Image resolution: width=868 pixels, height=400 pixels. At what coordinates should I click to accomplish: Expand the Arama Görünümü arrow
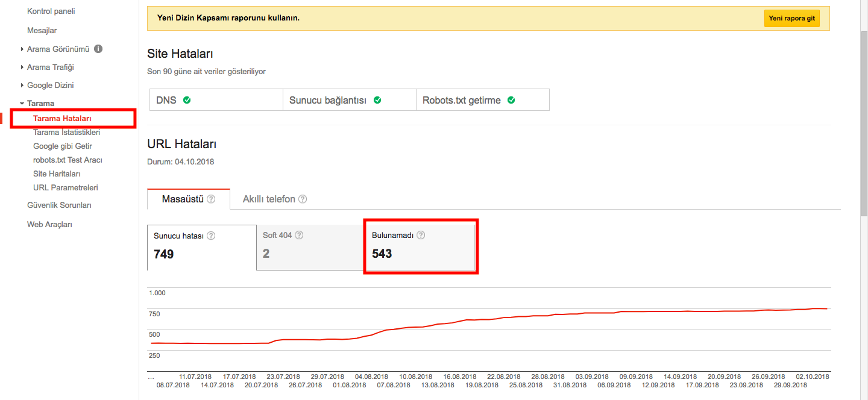click(22, 49)
